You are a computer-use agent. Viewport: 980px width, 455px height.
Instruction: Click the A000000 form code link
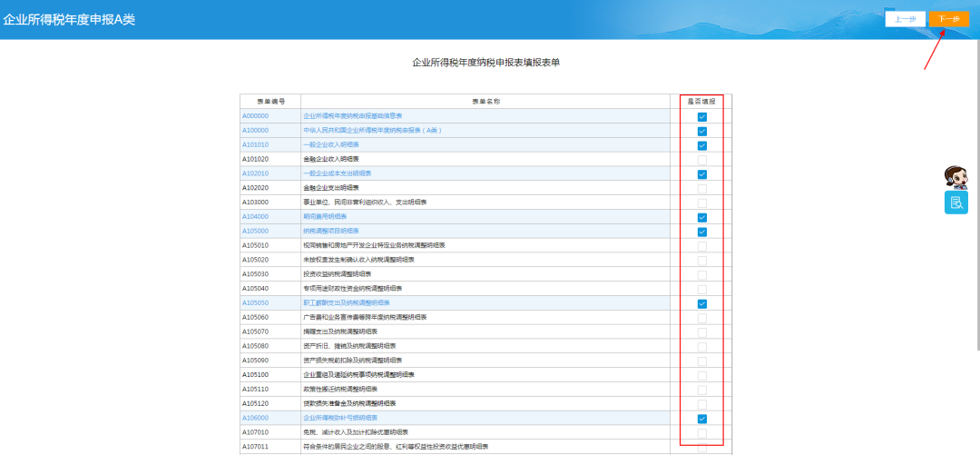(255, 116)
